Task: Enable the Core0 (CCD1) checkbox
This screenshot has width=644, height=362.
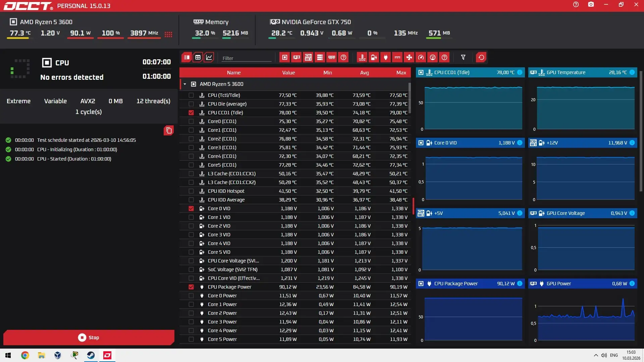Action: click(x=191, y=121)
